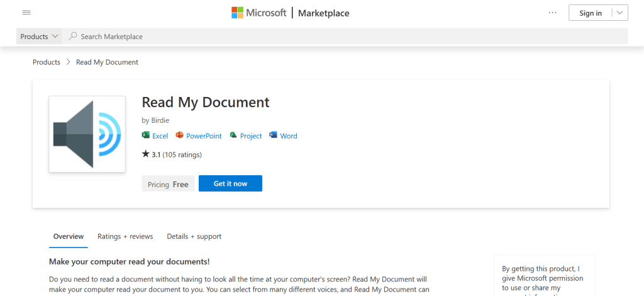Expand the Sign in dropdown arrow

[619, 13]
